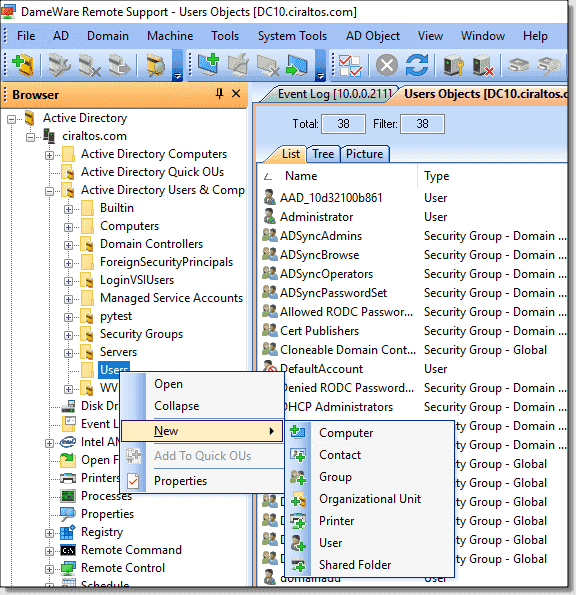Select the pytest OU in tree

click(116, 316)
